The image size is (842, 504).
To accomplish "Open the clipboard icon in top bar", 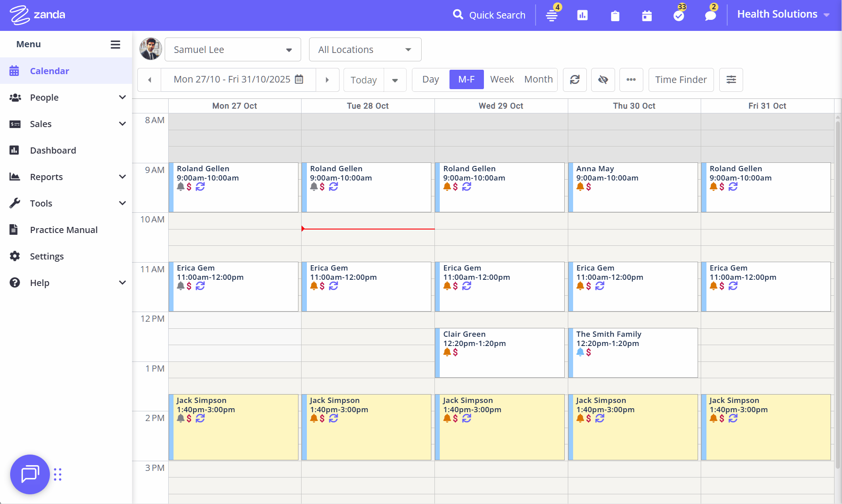I will (x=615, y=16).
